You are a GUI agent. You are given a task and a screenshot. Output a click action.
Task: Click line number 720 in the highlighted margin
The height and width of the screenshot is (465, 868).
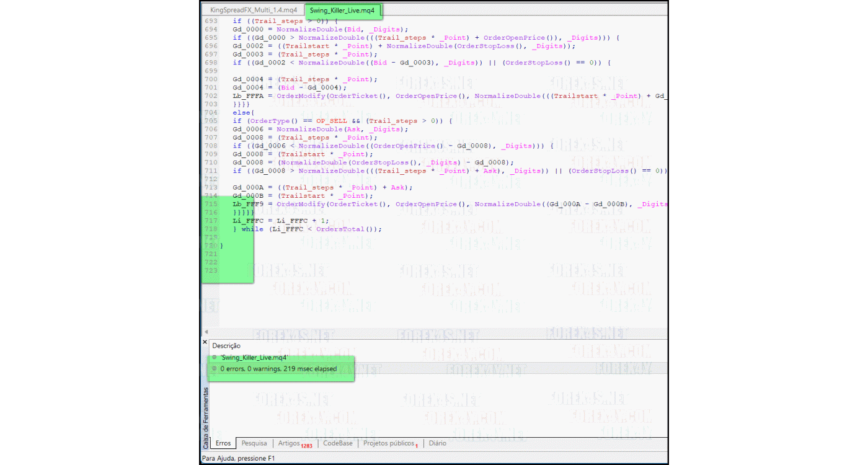[x=210, y=246]
